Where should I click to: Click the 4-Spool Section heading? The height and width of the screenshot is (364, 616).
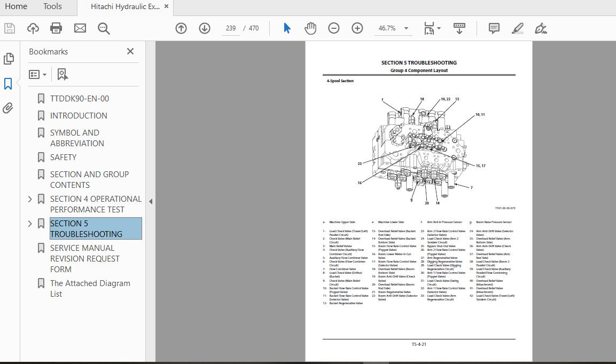coord(340,81)
